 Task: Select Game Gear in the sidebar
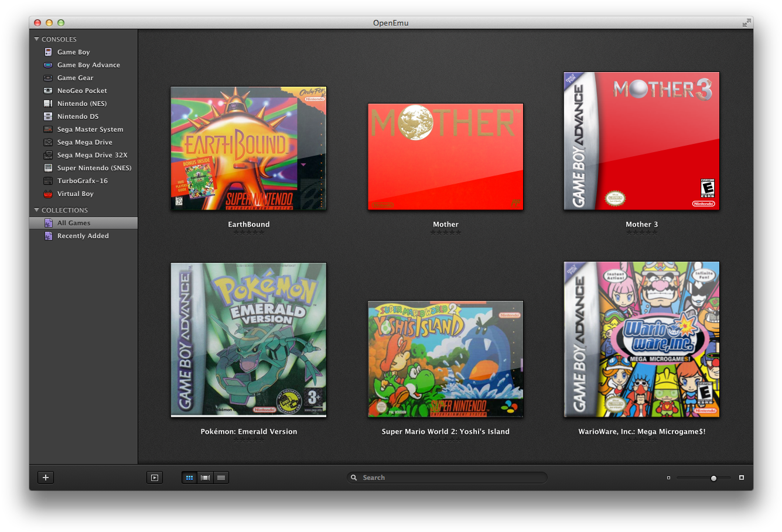click(83, 78)
